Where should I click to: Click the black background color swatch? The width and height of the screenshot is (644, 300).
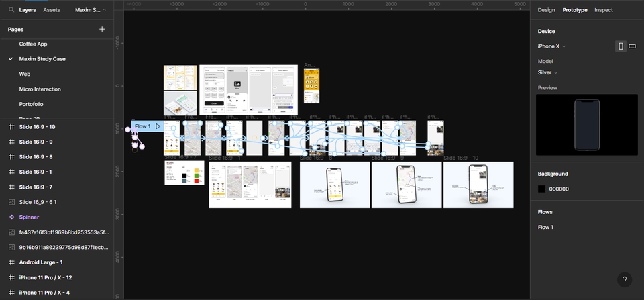pyautogui.click(x=542, y=189)
